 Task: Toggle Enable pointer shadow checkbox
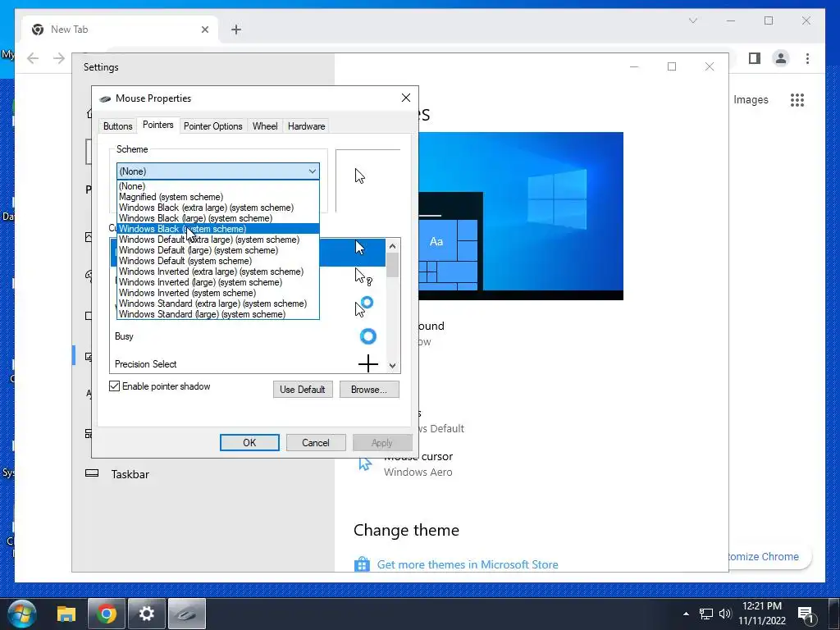pyautogui.click(x=114, y=386)
